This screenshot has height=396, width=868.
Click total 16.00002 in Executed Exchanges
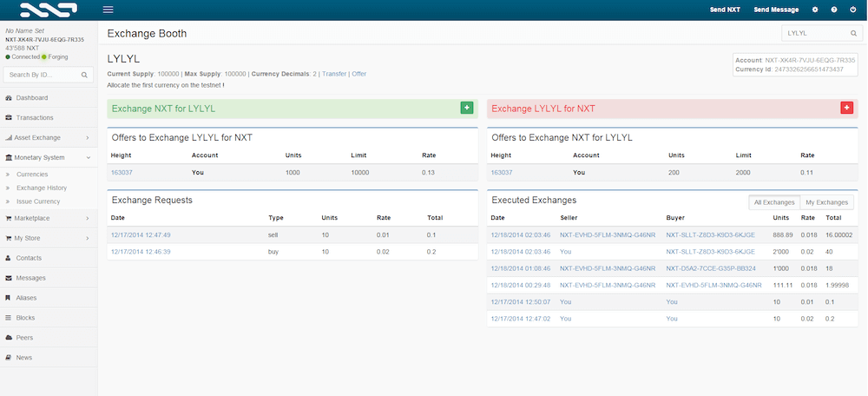click(839, 235)
